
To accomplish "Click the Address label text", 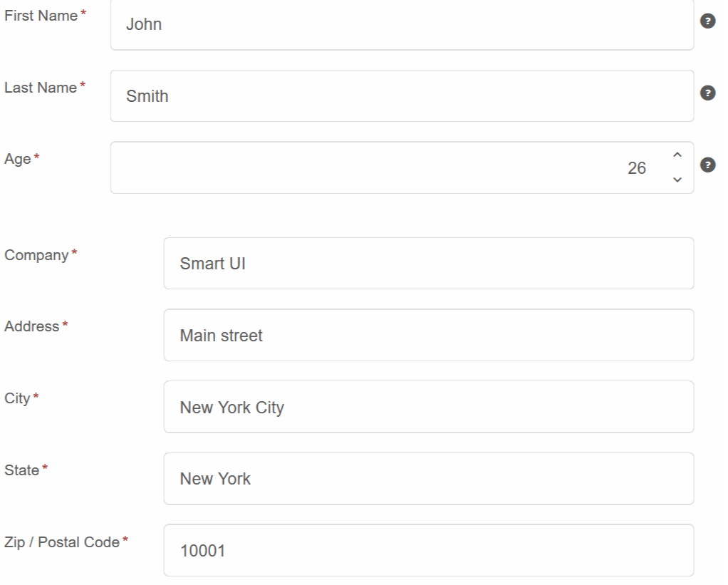I will (x=32, y=326).
